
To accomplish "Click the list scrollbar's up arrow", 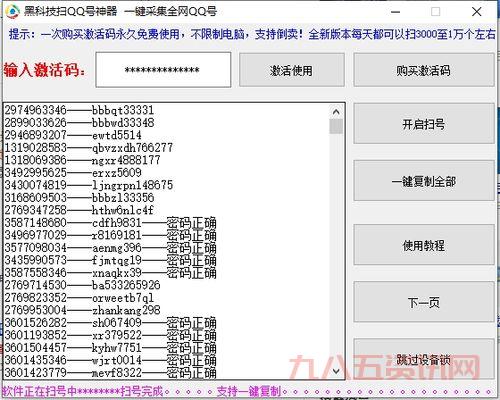I will 336,112.
